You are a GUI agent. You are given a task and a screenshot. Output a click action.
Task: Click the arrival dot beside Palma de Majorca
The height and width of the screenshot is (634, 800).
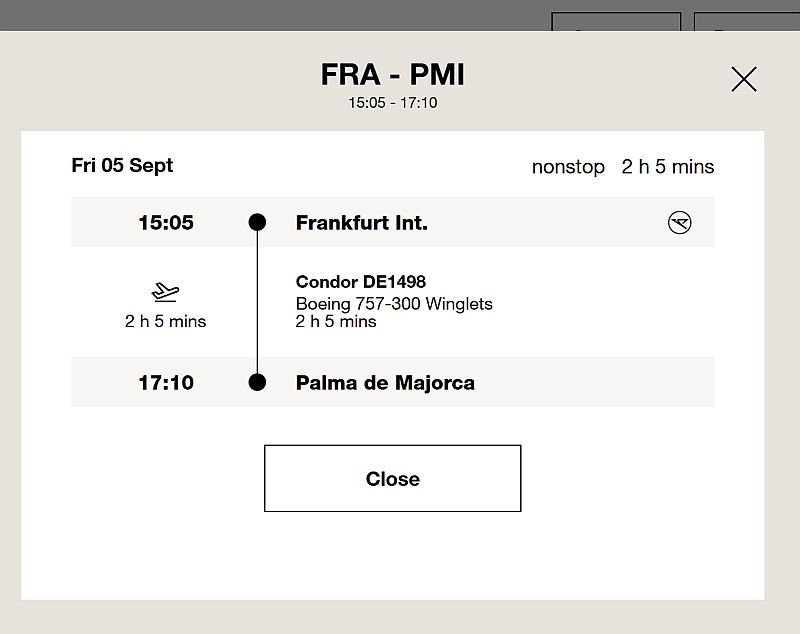pos(257,382)
